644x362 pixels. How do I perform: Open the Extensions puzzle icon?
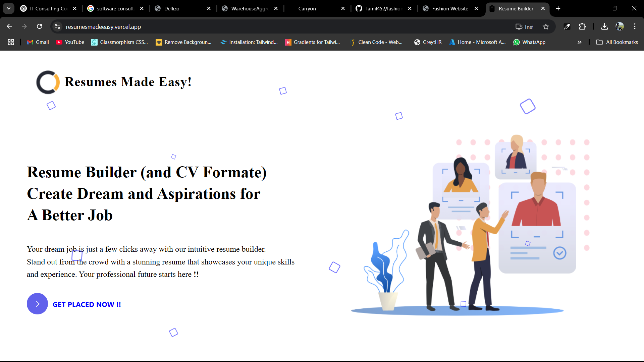pyautogui.click(x=583, y=26)
